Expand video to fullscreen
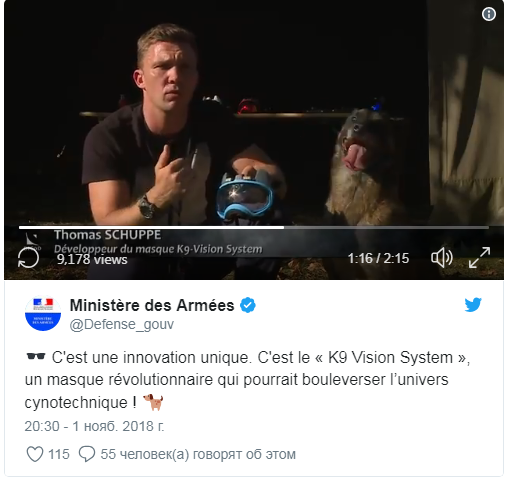Viewport: 506px width, 477px height. click(479, 257)
